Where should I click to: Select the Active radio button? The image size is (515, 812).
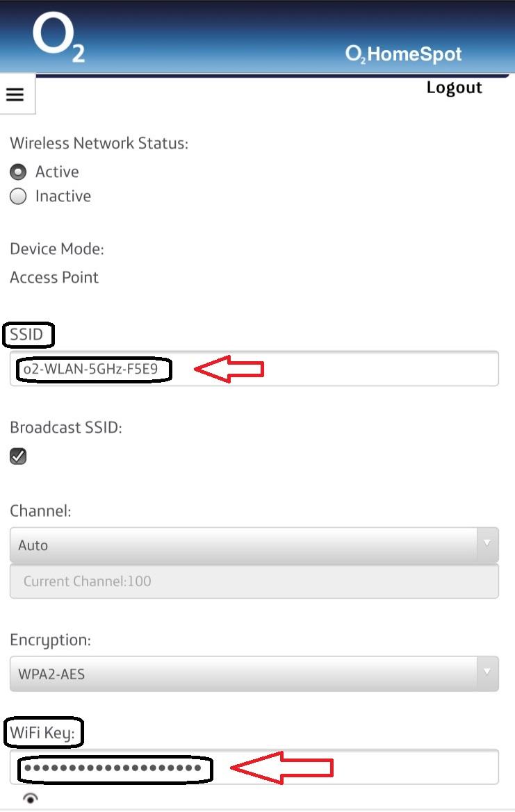click(18, 172)
